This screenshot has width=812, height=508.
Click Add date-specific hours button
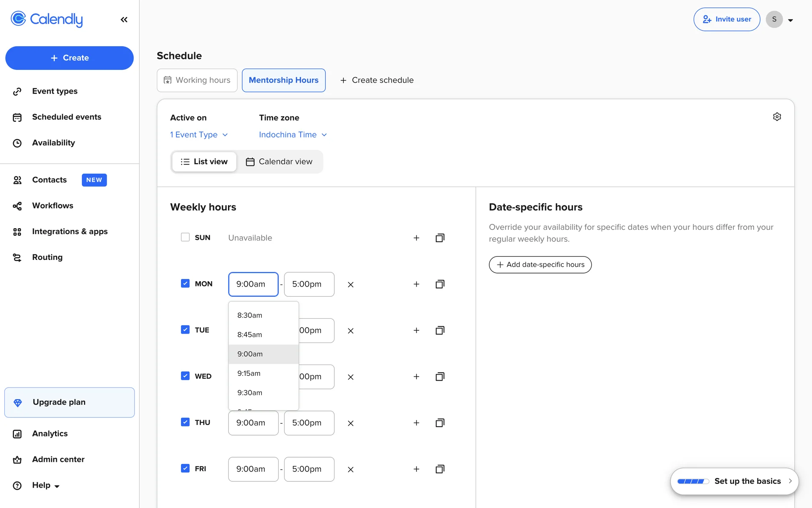540,265
